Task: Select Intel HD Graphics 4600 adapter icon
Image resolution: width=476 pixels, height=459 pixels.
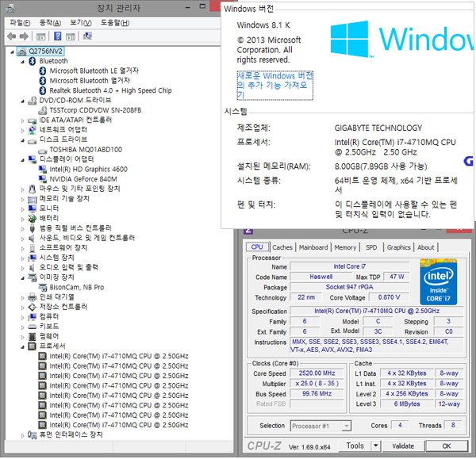Action: click(43, 170)
